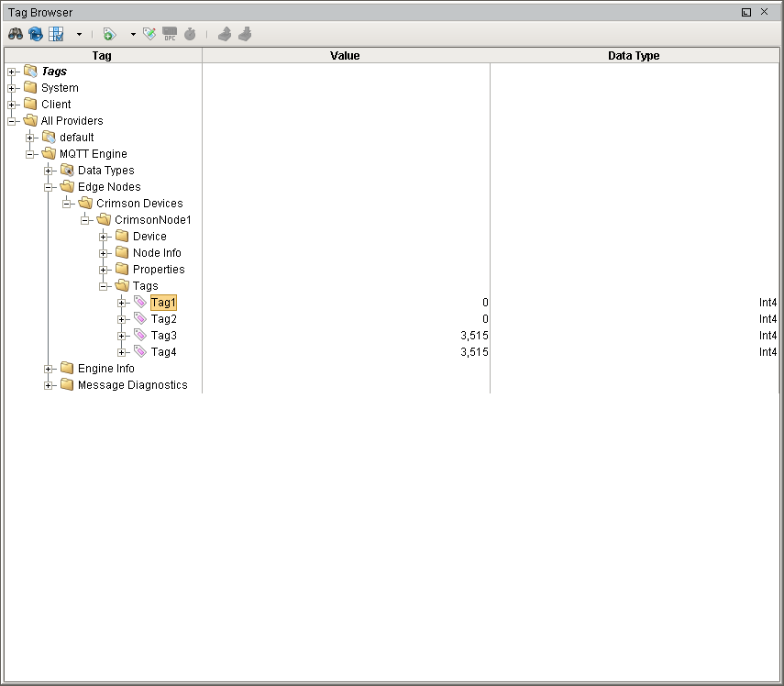Click the Data Types folder icon
Screen dimensions: 784x686
tap(67, 170)
